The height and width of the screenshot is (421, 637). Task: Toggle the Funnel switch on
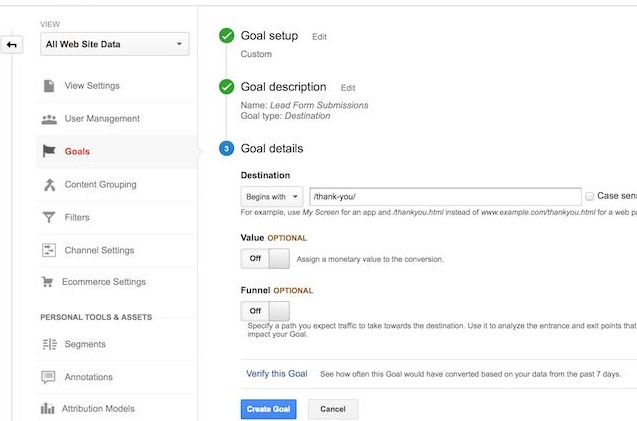click(265, 311)
